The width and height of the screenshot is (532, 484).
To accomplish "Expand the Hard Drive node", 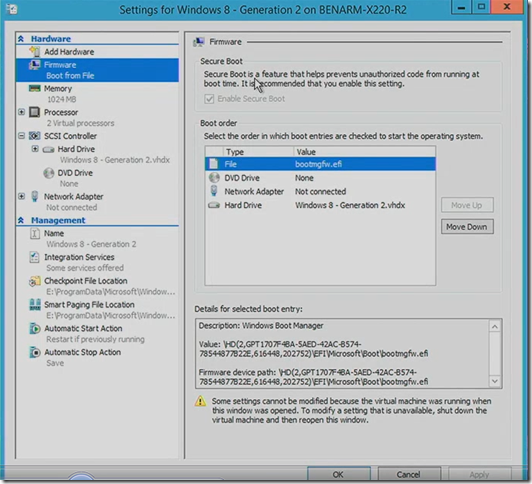I will pyautogui.click(x=35, y=149).
